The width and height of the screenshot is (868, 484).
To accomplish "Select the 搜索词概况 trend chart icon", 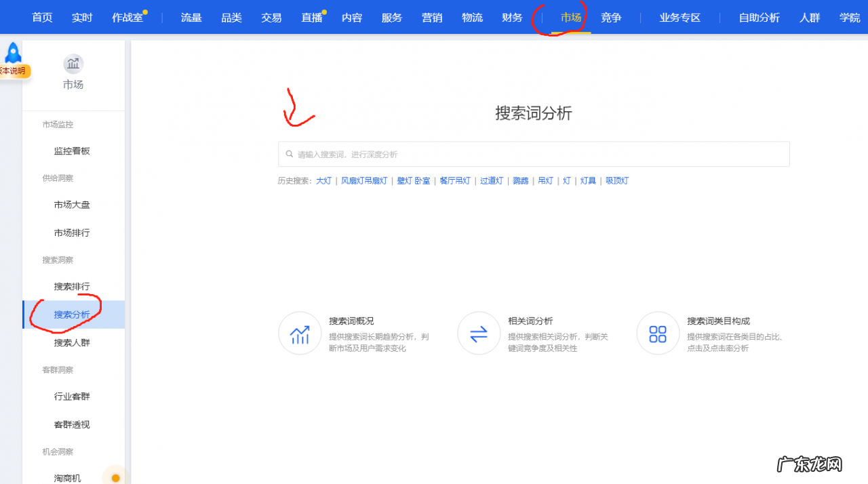I will point(300,333).
